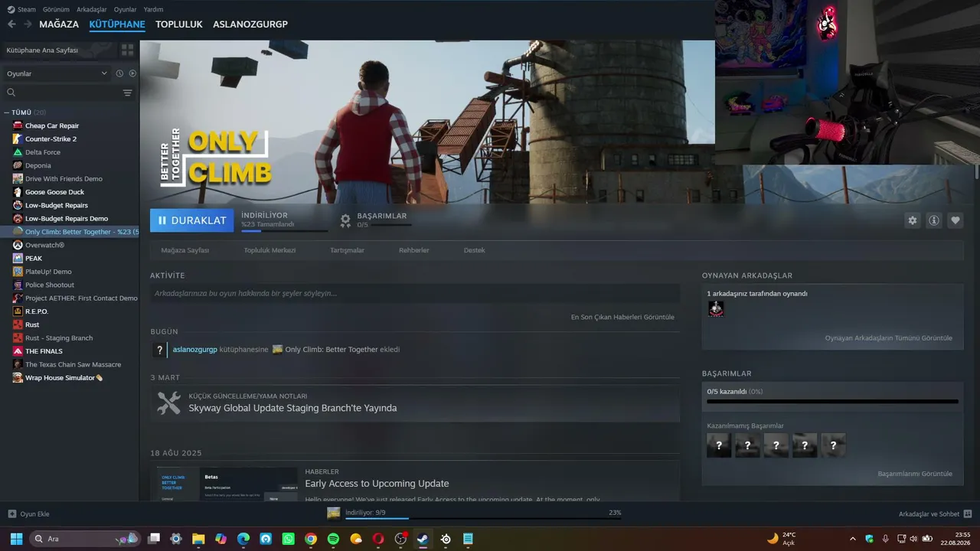Click Oynayan Arkadaşların Tümünü Görüntüle

[889, 337]
